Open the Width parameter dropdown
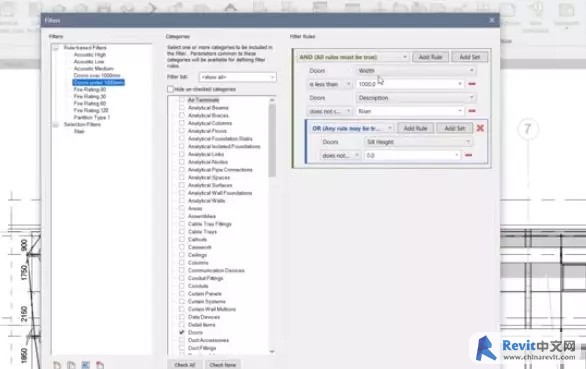The height and width of the screenshot is (369, 586). 416,71
